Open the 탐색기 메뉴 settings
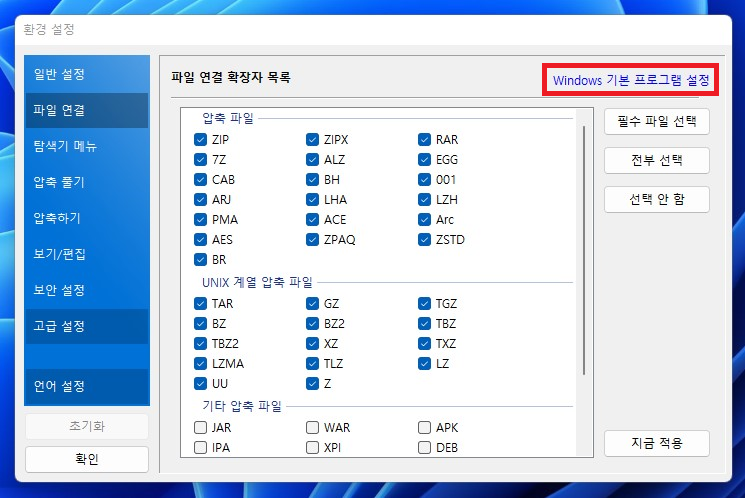 click(x=86, y=146)
